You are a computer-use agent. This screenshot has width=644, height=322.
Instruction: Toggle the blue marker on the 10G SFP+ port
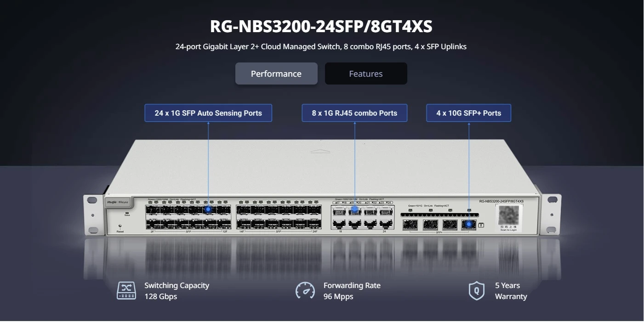click(x=468, y=224)
